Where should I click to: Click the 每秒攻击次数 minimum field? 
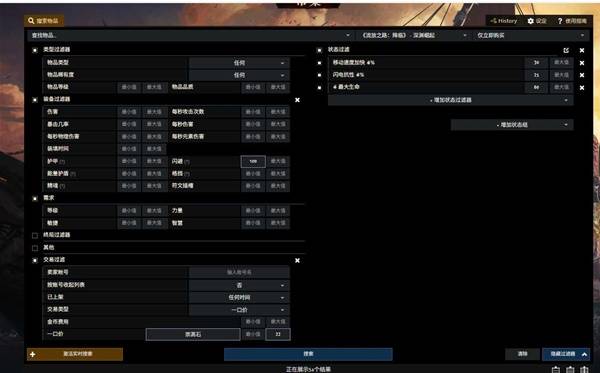(x=253, y=112)
